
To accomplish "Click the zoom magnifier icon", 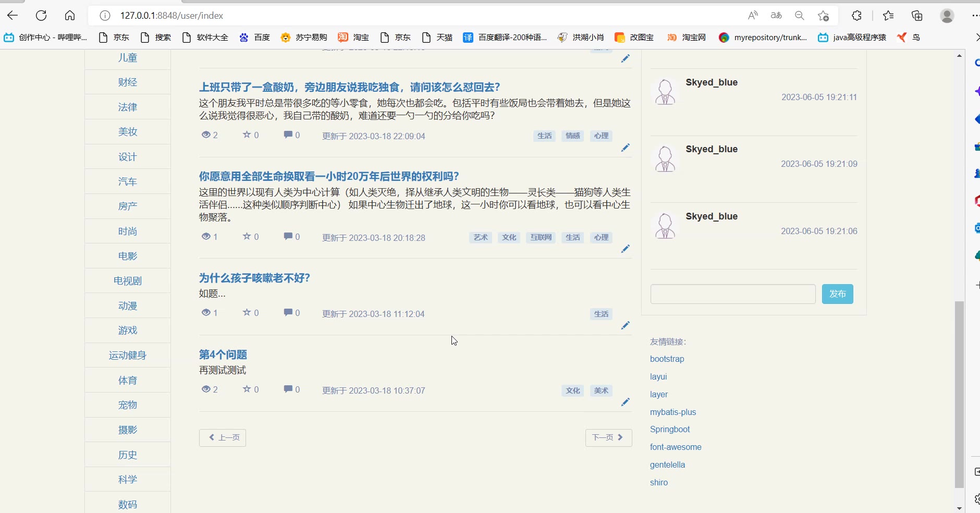I will [x=800, y=16].
